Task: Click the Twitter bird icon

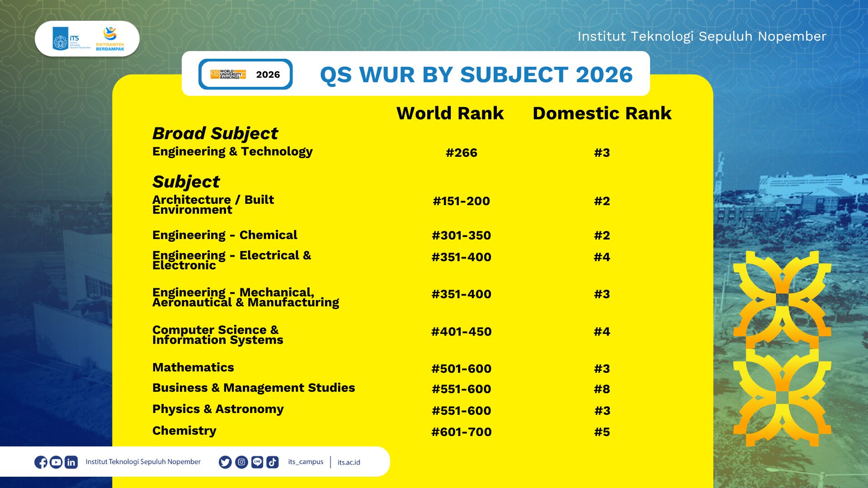Action: pyautogui.click(x=225, y=462)
